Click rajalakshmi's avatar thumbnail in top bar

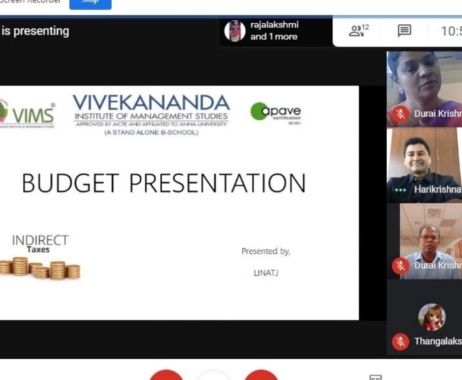click(235, 31)
